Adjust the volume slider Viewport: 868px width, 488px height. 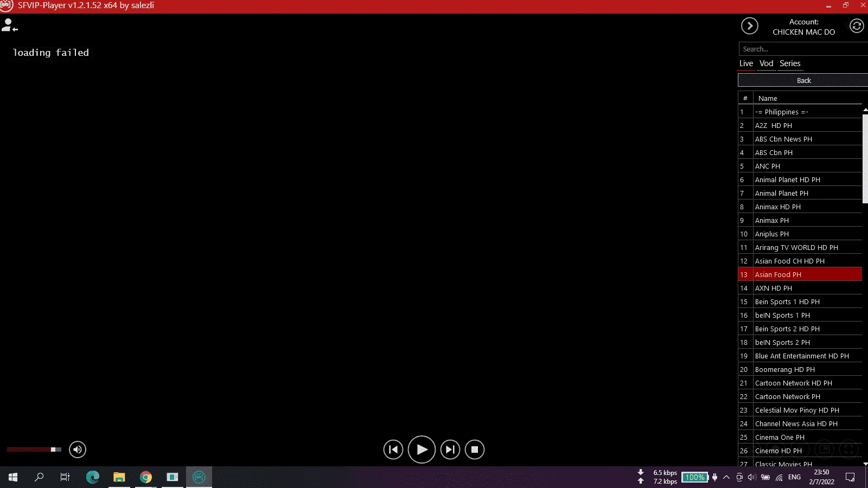pos(34,450)
